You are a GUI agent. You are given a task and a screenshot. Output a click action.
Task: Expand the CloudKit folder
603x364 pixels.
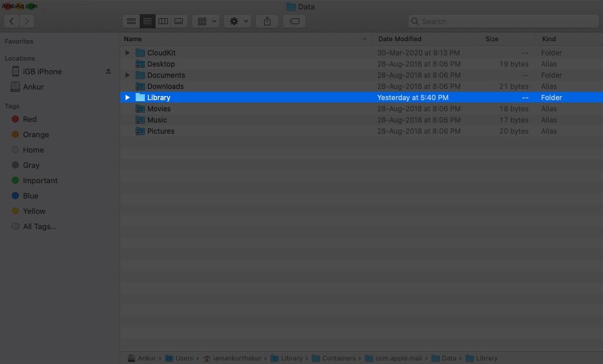(x=127, y=52)
